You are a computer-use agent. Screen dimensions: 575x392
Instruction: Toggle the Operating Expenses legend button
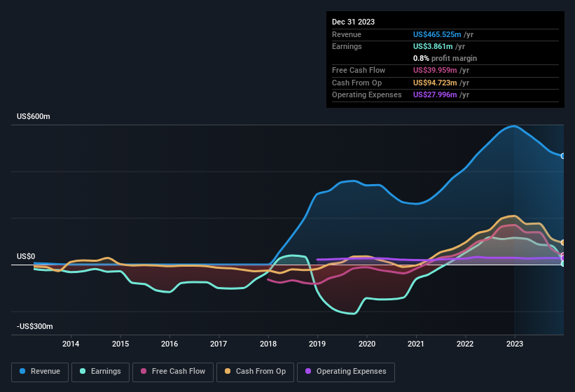(346, 372)
